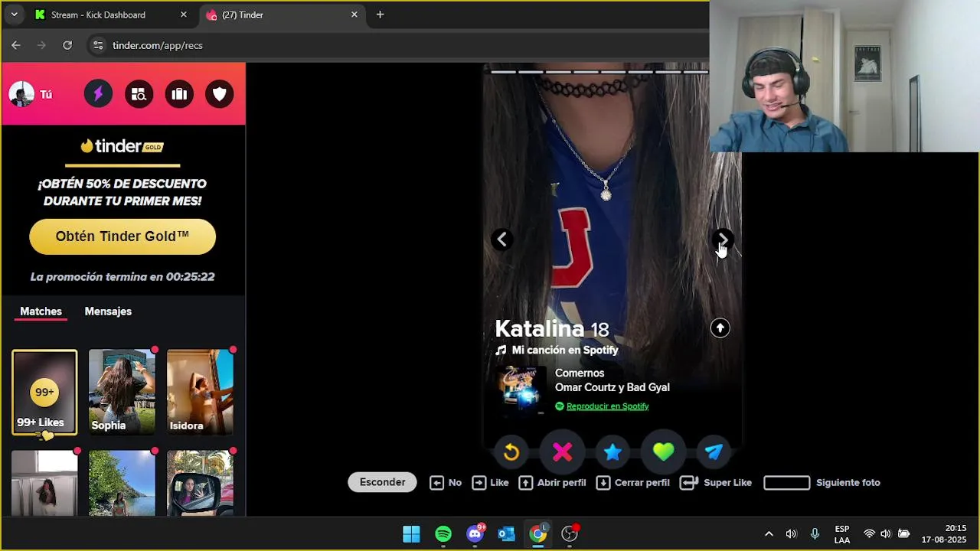Switch to Matches tab

(41, 311)
